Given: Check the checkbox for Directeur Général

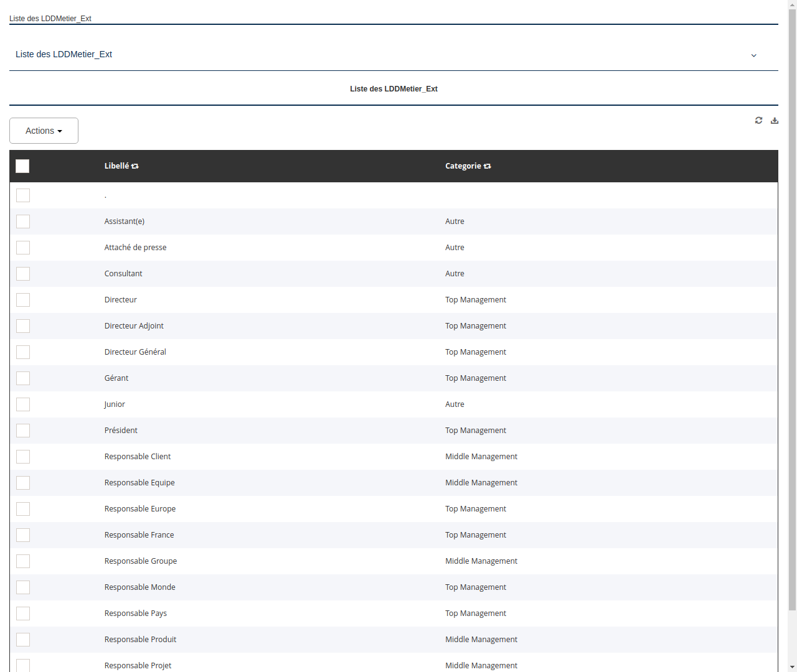Looking at the screenshot, I should point(23,352).
